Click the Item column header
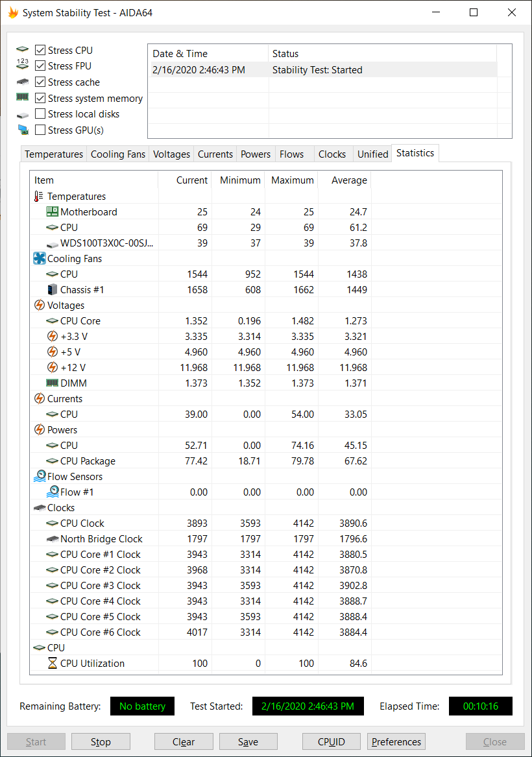The image size is (532, 757). pyautogui.click(x=93, y=180)
